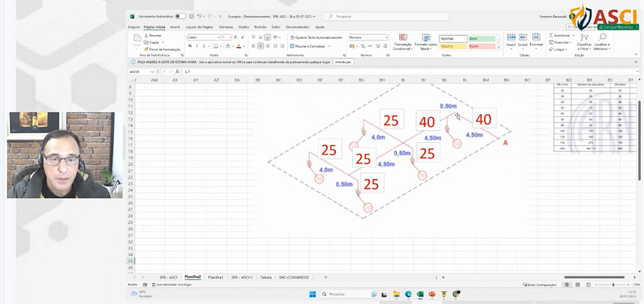
Task: Switch to the SHC-COMANDOS sheet tab
Action: [293, 277]
